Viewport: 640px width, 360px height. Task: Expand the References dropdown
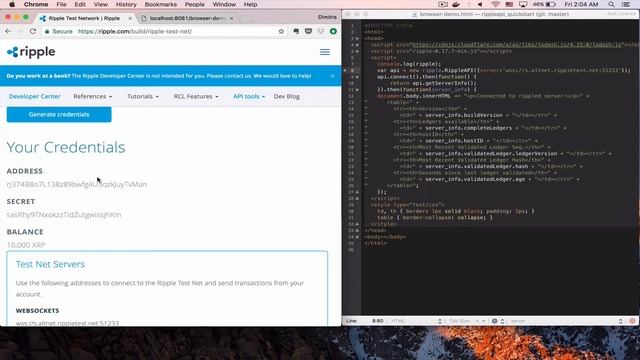pyautogui.click(x=93, y=96)
